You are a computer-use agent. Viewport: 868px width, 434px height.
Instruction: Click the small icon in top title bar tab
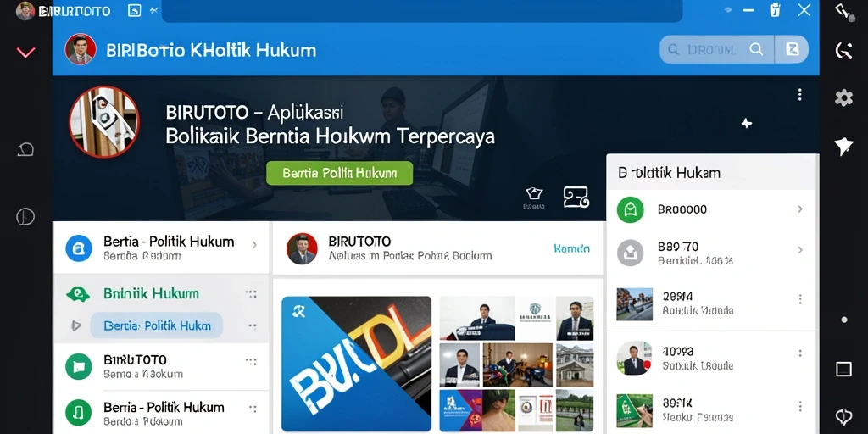135,10
